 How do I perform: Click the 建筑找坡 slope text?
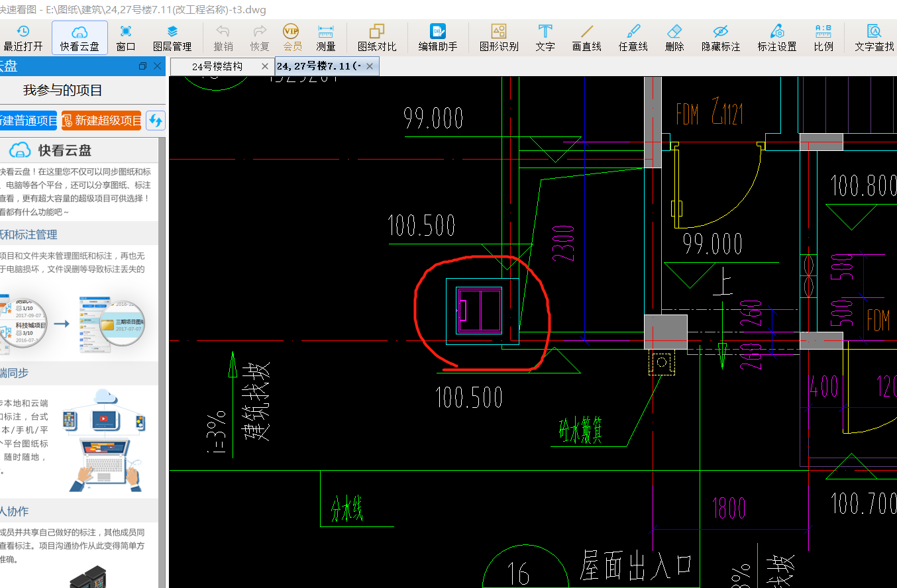(x=256, y=401)
